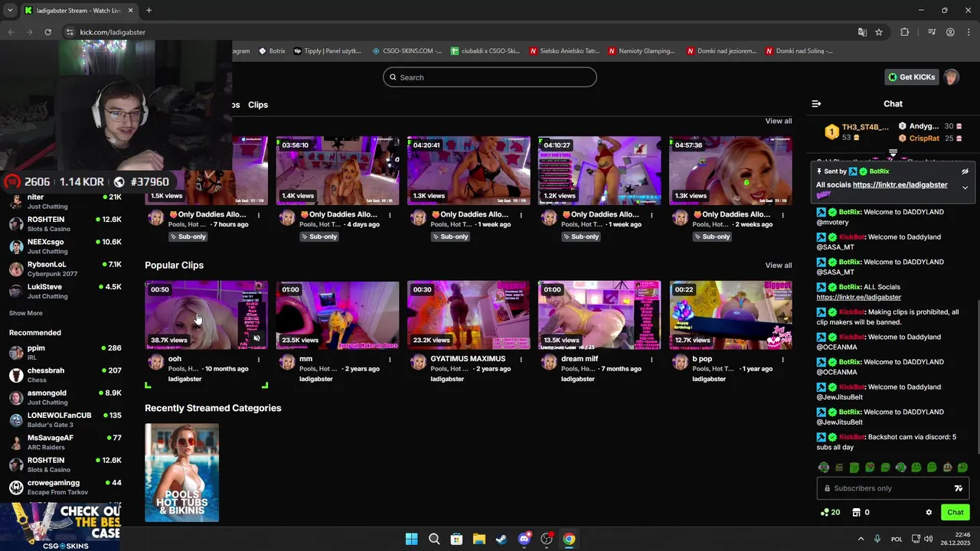Open Windows Start menu
Image resolution: width=980 pixels, height=551 pixels.
click(411, 539)
